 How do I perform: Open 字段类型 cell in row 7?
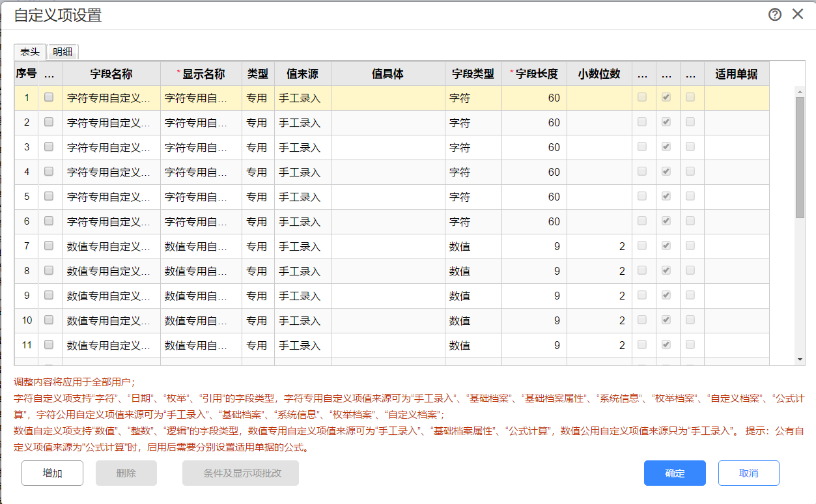[473, 247]
